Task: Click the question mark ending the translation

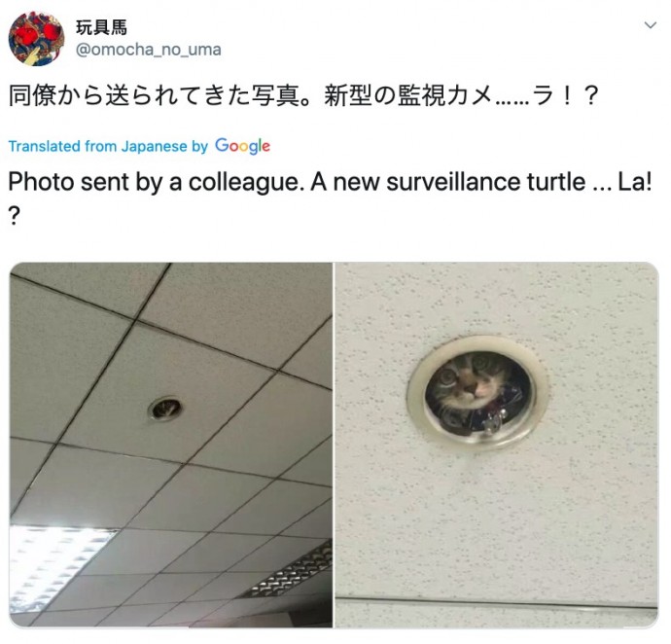Action: [x=15, y=217]
